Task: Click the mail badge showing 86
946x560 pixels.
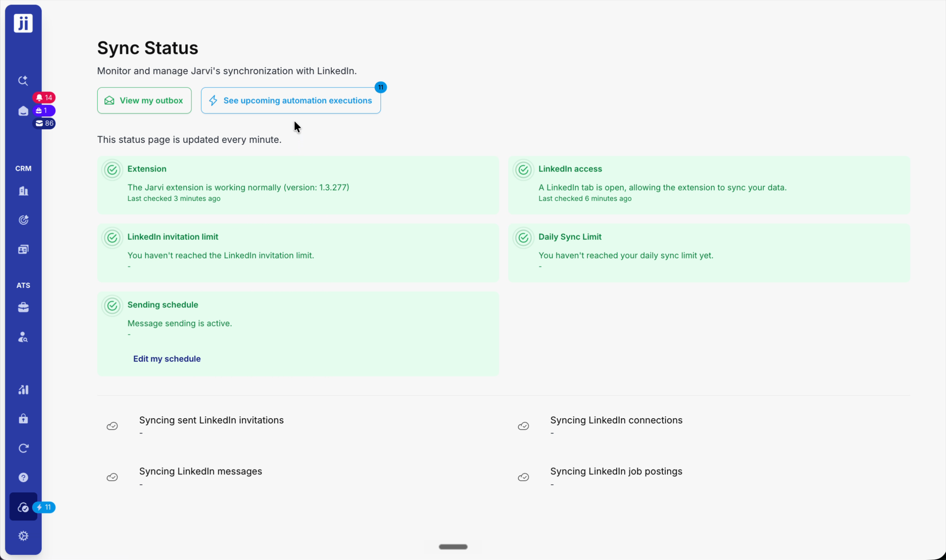Action: pos(44,124)
